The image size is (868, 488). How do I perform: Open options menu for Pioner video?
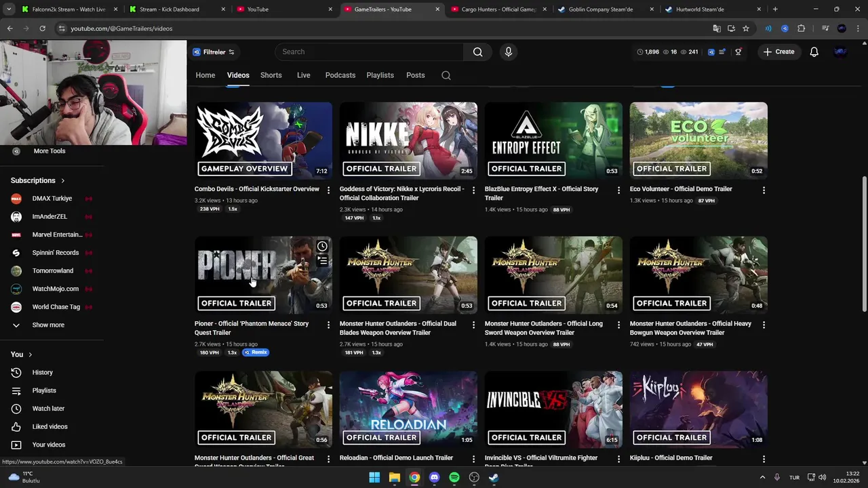pos(328,325)
